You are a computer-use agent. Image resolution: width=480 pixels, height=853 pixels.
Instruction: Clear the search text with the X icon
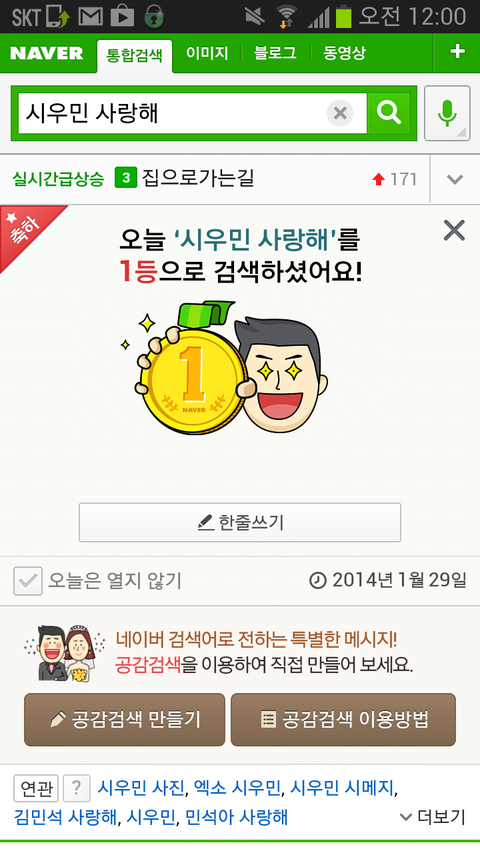click(340, 113)
